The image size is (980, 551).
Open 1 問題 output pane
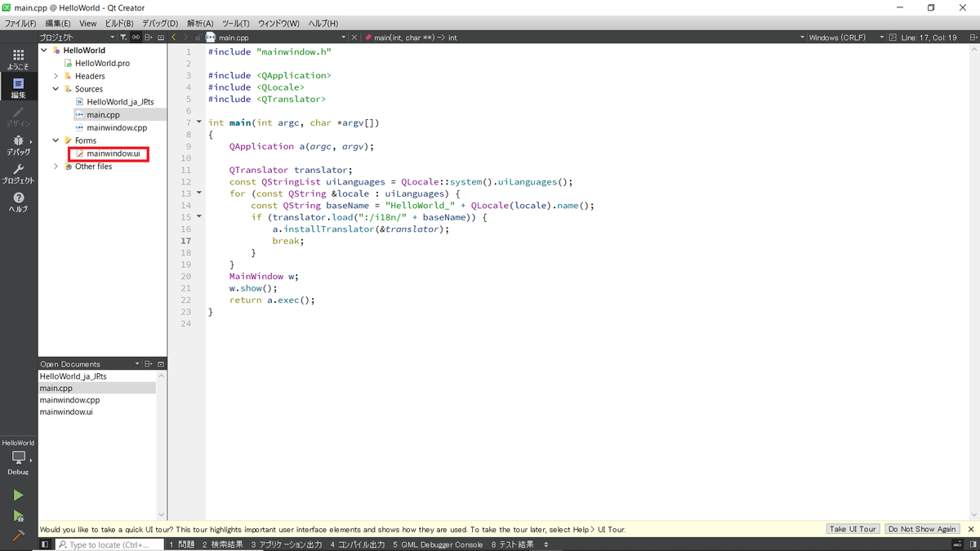[181, 544]
